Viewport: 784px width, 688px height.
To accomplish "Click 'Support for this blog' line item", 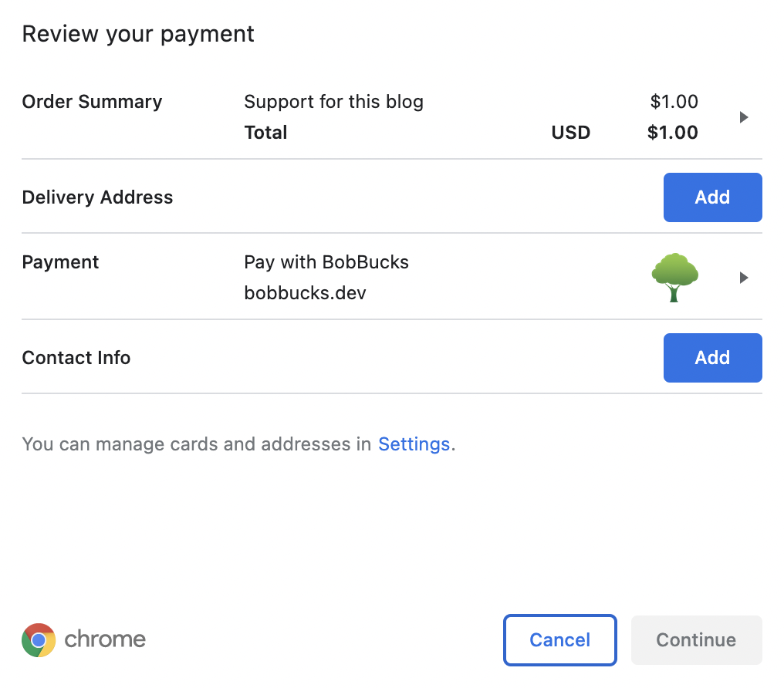I will click(x=333, y=102).
